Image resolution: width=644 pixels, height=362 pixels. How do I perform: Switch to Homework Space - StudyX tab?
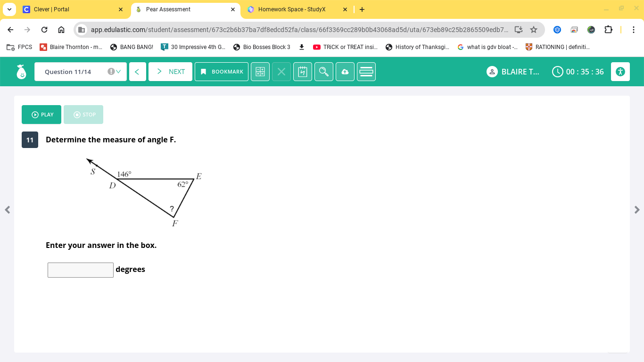tap(297, 9)
